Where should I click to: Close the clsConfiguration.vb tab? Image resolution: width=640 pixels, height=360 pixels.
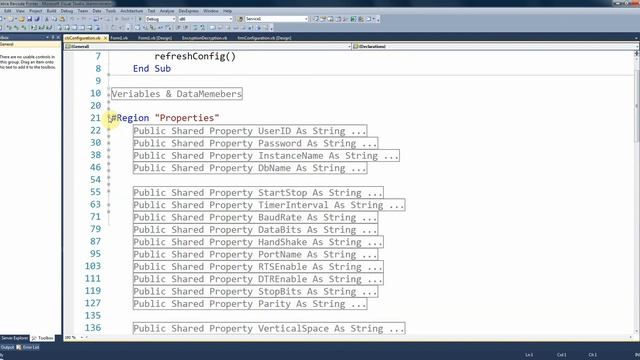click(x=105, y=38)
